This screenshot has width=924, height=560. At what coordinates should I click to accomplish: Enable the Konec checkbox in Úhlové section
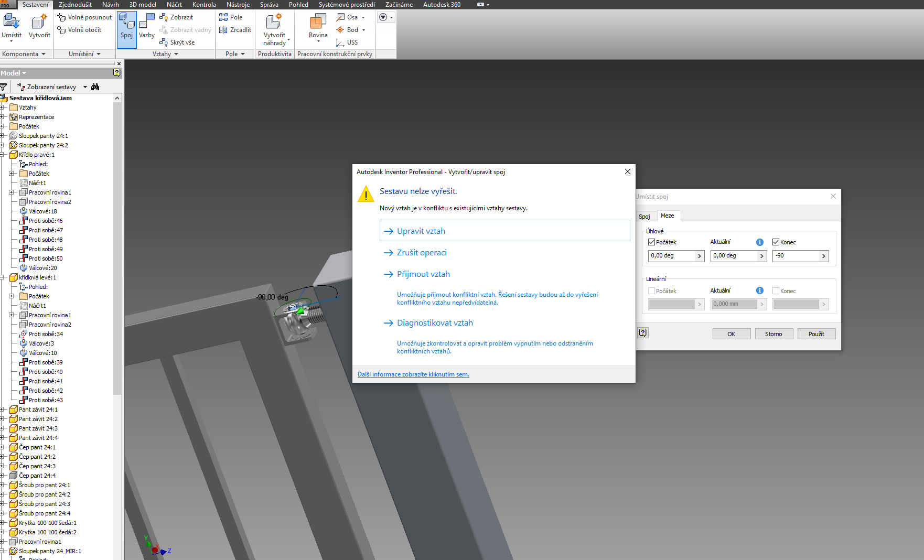775,242
